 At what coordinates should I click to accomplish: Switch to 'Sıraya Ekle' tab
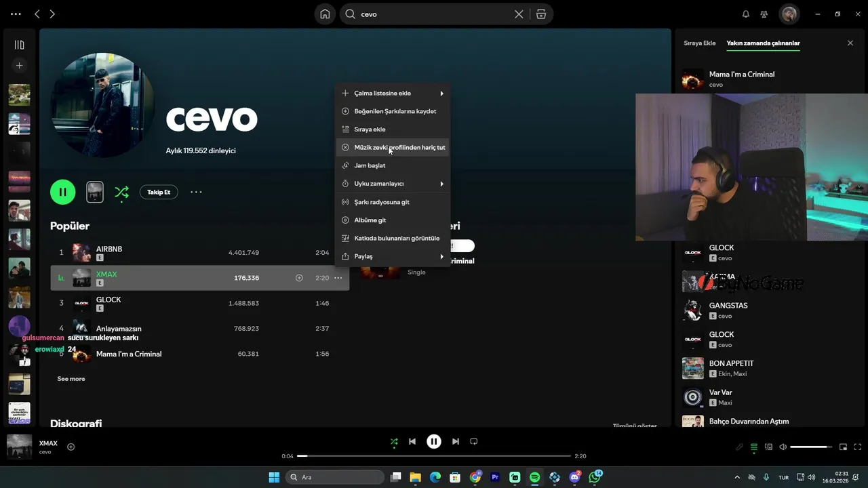(700, 43)
